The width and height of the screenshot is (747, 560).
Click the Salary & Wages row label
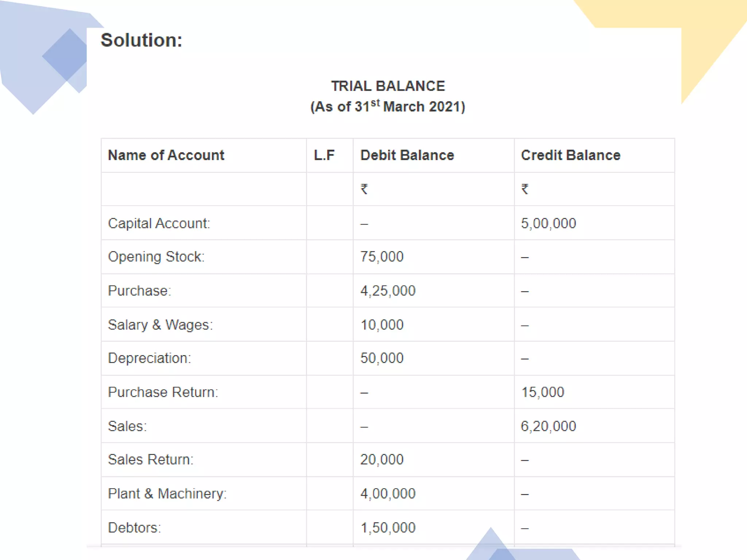160,324
